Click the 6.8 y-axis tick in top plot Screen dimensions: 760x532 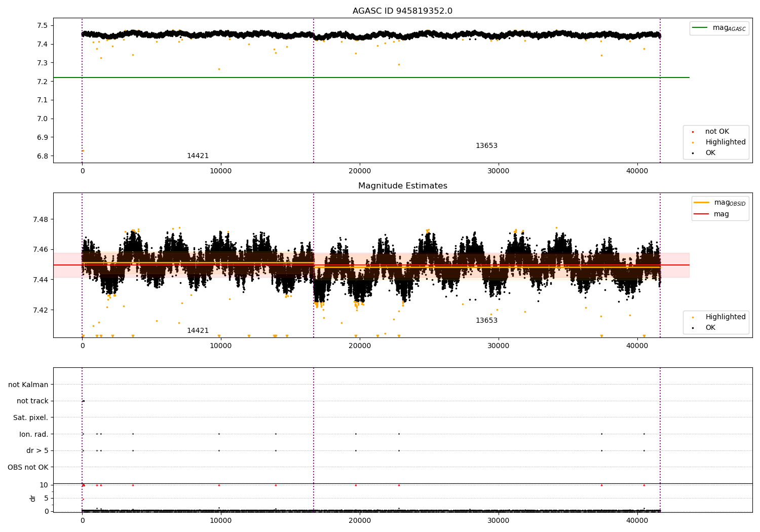tap(43, 156)
